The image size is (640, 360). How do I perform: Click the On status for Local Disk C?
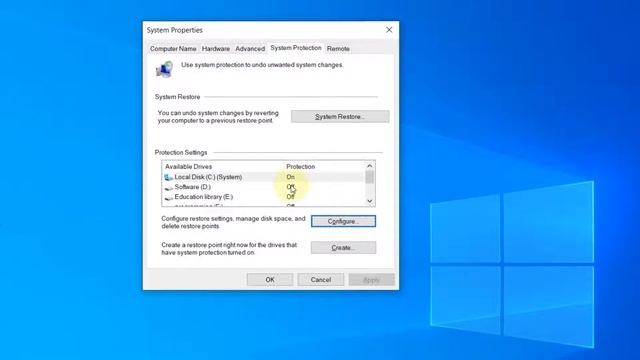point(290,177)
